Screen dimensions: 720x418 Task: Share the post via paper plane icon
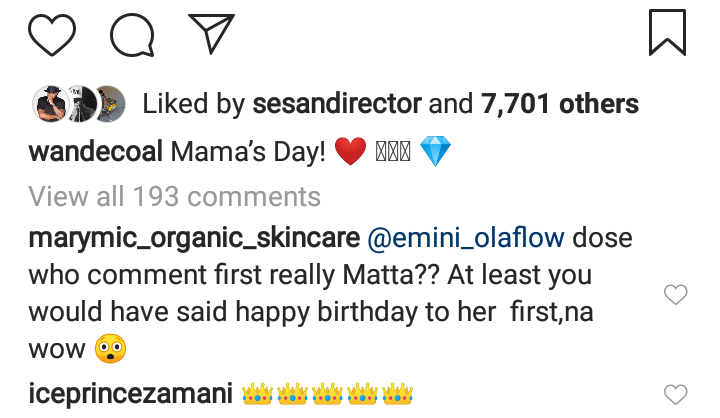(209, 32)
